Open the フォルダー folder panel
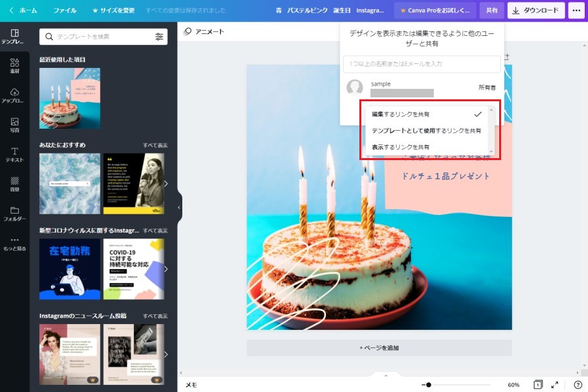This screenshot has width=588, height=392. point(14,214)
